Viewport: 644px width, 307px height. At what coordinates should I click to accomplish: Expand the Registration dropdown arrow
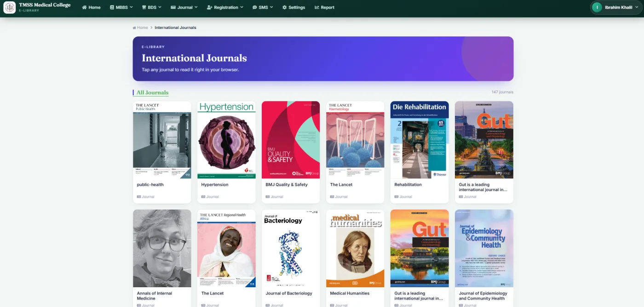[x=241, y=7]
